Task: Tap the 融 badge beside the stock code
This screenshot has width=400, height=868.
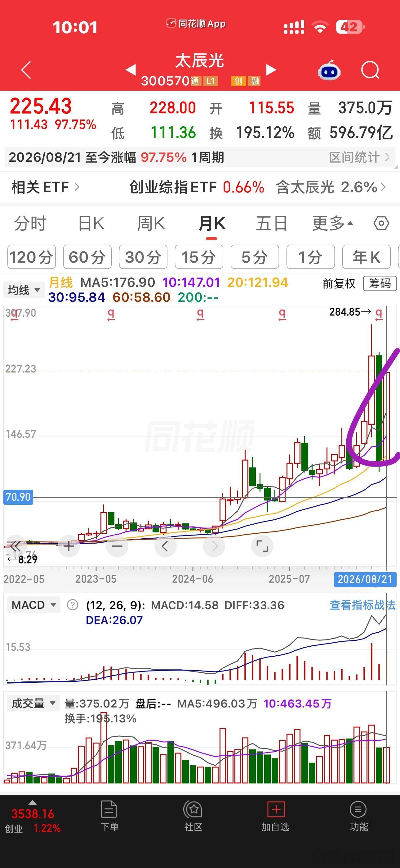Action: coord(255,81)
